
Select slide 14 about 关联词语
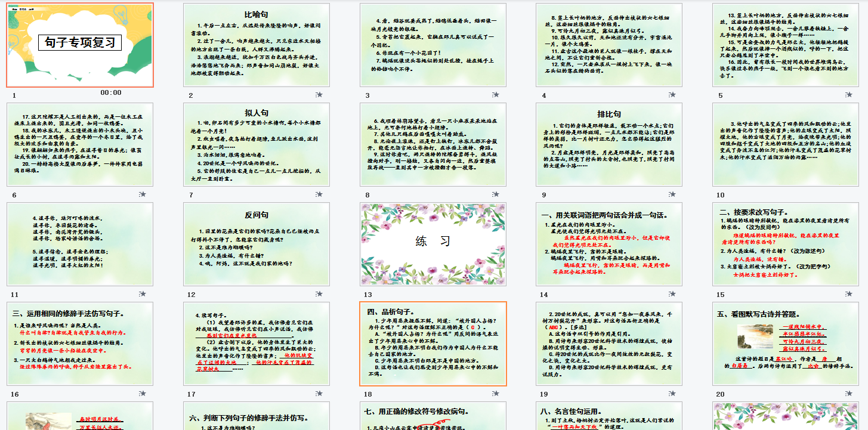pos(610,245)
